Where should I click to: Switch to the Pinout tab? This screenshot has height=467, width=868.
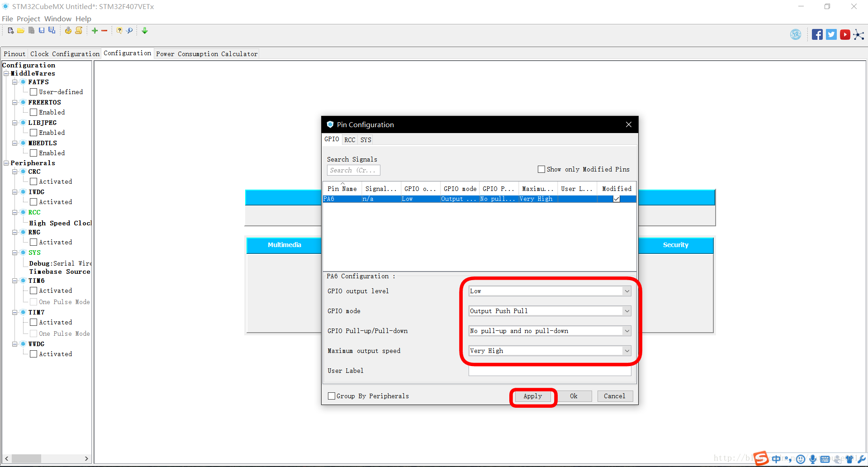tap(14, 54)
